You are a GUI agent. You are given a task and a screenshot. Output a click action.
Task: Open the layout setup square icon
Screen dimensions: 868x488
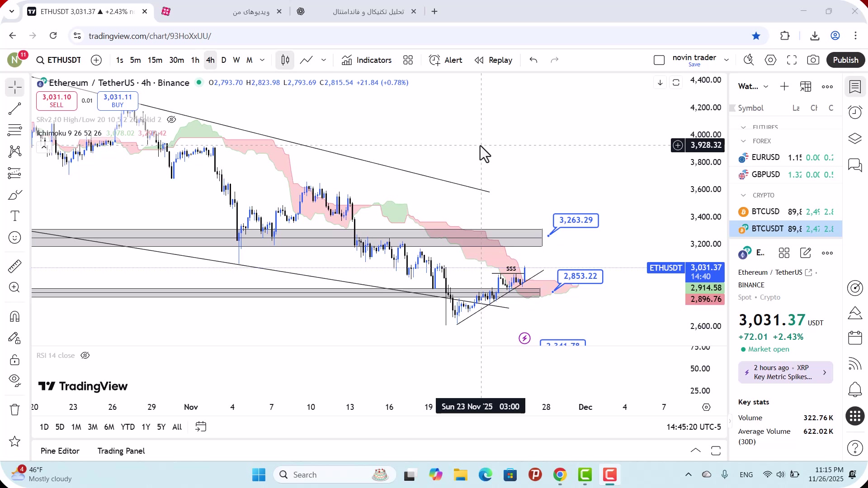659,60
